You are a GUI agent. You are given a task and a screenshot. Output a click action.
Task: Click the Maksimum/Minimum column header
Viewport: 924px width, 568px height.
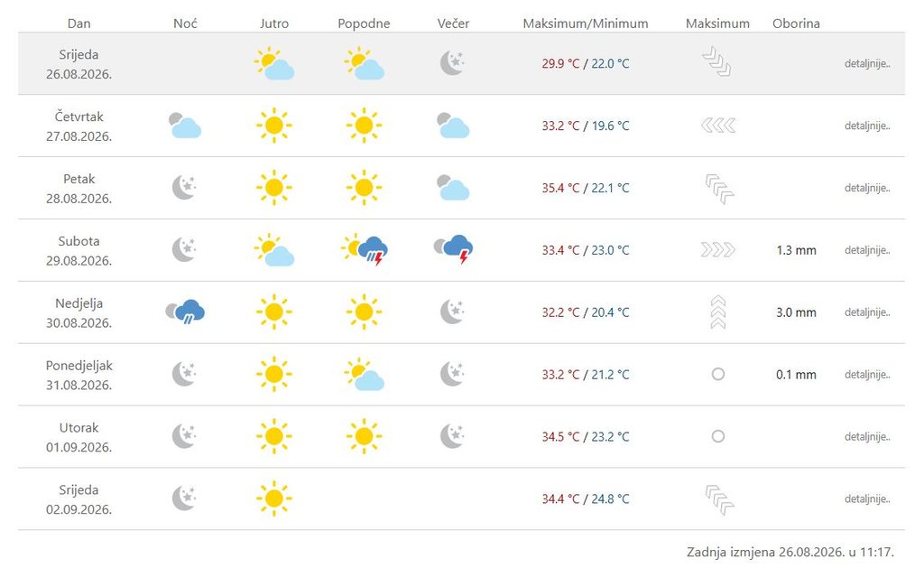pyautogui.click(x=585, y=23)
